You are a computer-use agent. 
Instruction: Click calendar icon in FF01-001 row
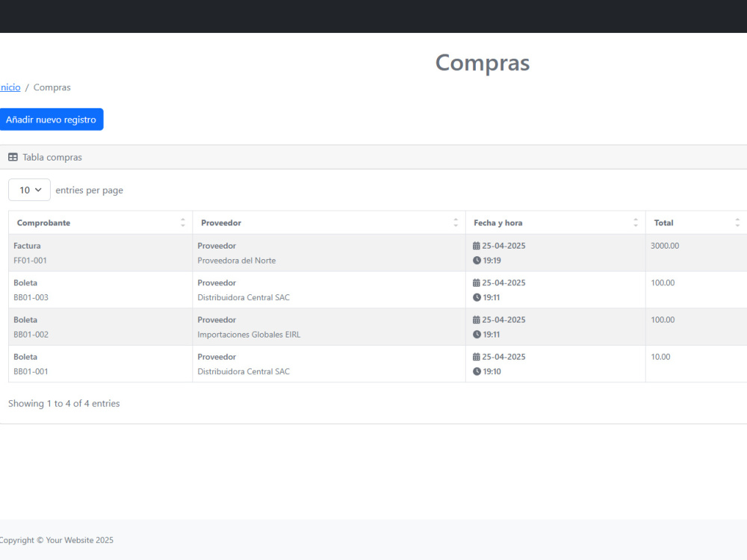click(x=477, y=246)
